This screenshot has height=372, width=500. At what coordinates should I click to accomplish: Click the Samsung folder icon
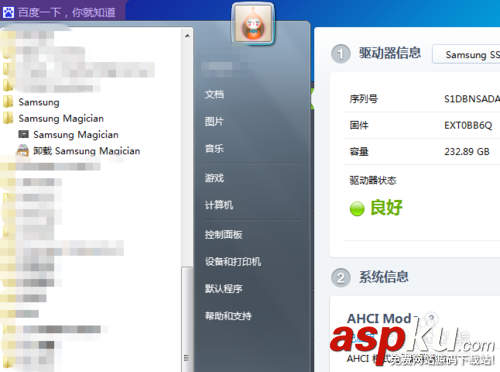pyautogui.click(x=8, y=101)
